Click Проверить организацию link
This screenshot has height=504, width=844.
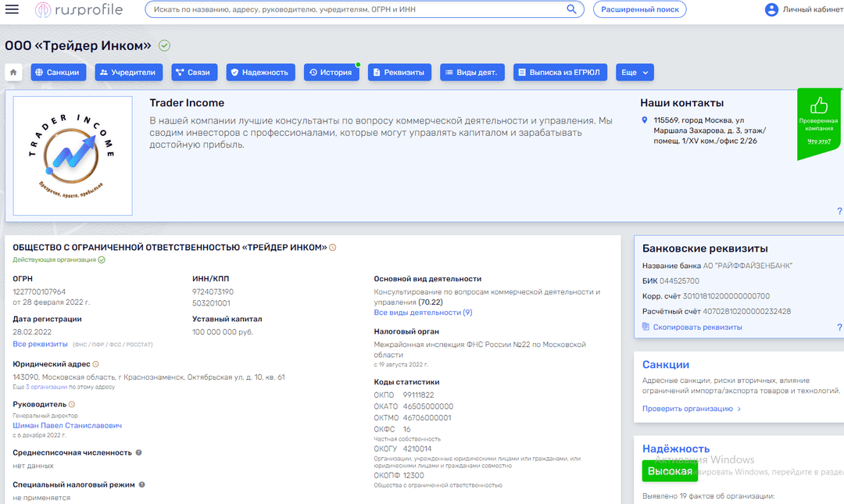688,409
